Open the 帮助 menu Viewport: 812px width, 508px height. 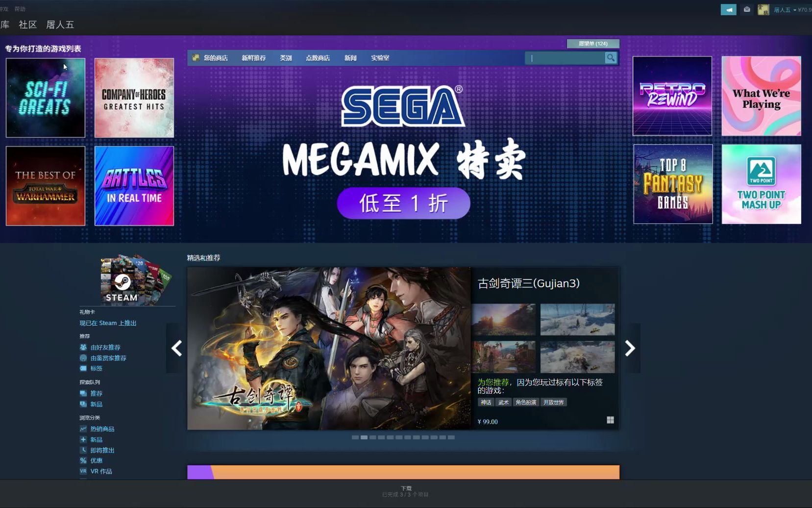20,9
